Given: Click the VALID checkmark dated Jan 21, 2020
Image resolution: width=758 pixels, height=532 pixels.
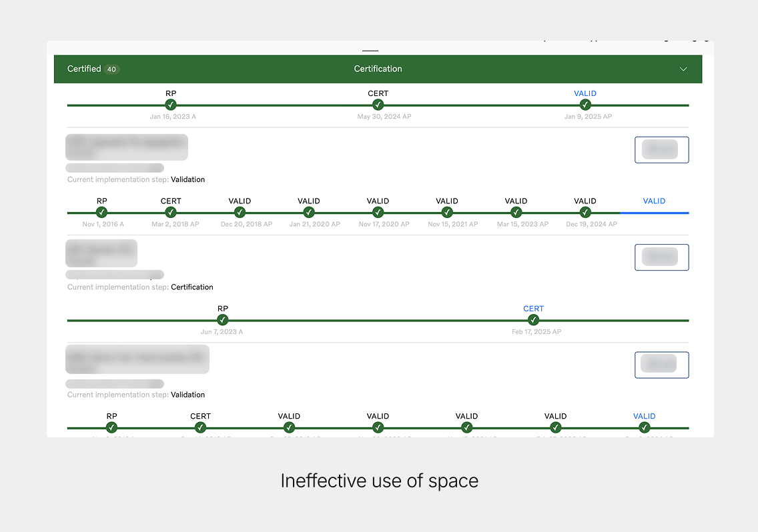Looking at the screenshot, I should 309,213.
